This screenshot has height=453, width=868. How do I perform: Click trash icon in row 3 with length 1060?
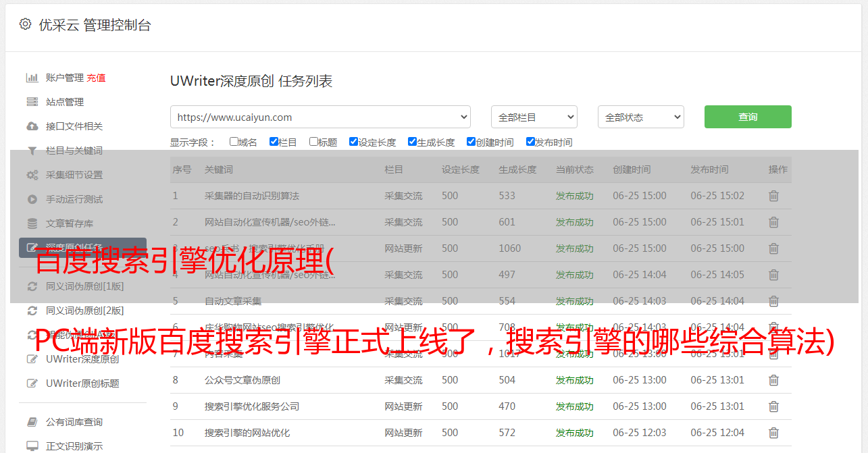point(773,248)
